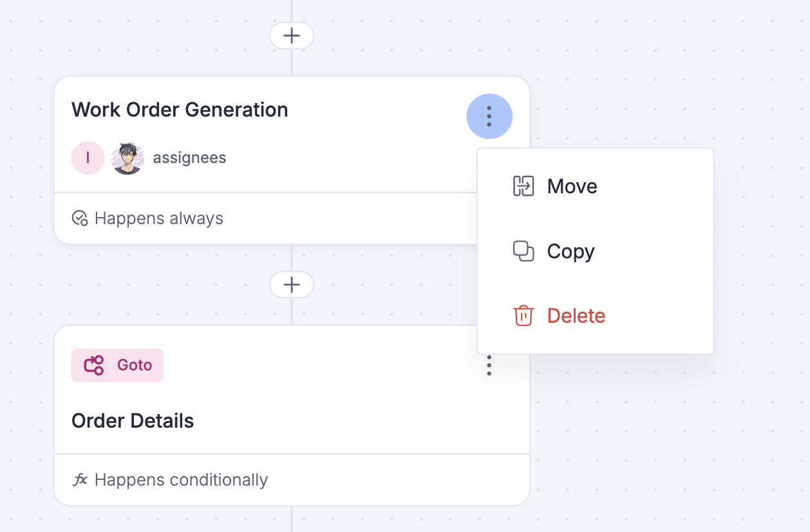Choose Copy from the context menu
The height and width of the screenshot is (532, 810).
click(x=570, y=251)
